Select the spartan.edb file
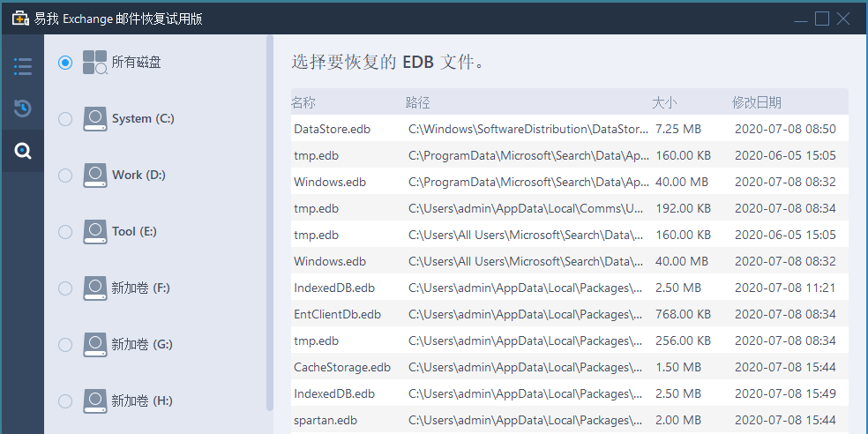This screenshot has width=868, height=434. (570, 421)
